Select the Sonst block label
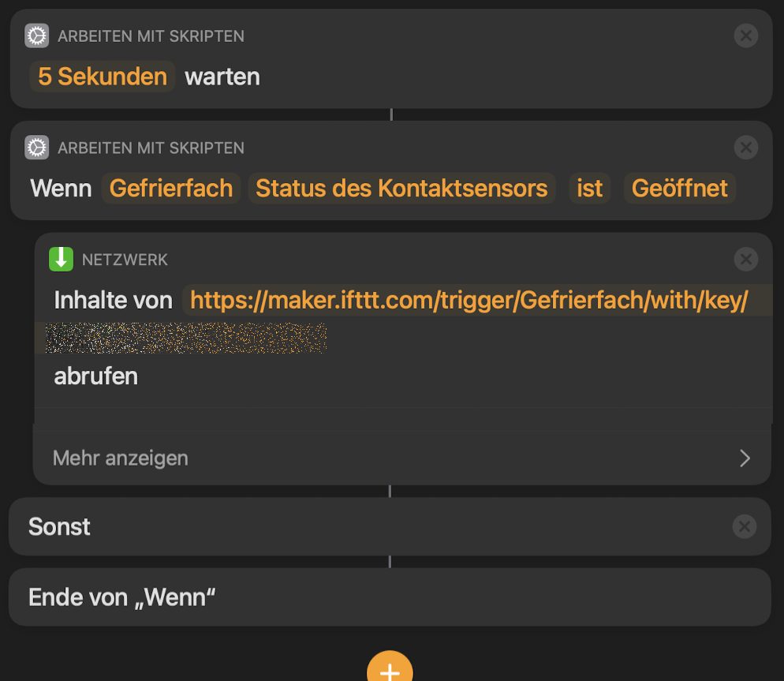This screenshot has width=784, height=681. click(60, 526)
